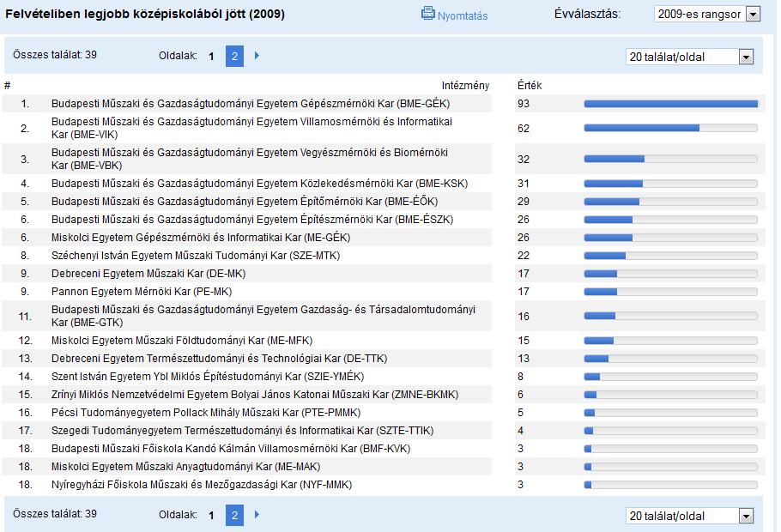Go to page 2 in bottom pagination
This screenshot has height=532, width=781.
(234, 516)
